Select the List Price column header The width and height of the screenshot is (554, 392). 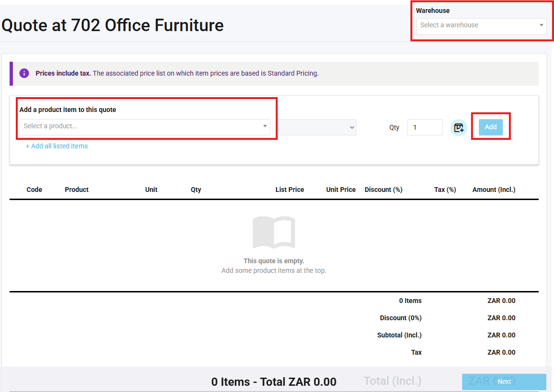pos(289,190)
